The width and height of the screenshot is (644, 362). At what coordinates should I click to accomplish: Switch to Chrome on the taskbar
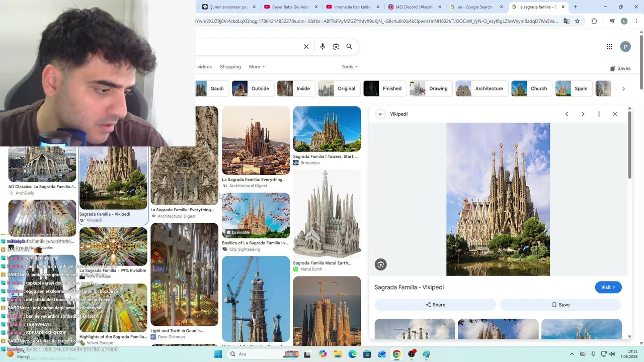(397, 354)
